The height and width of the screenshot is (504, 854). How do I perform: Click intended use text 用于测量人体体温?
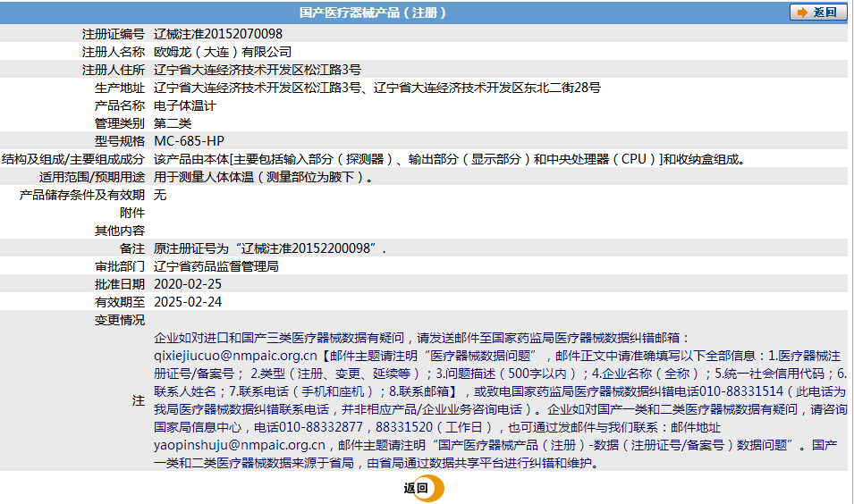(264, 177)
